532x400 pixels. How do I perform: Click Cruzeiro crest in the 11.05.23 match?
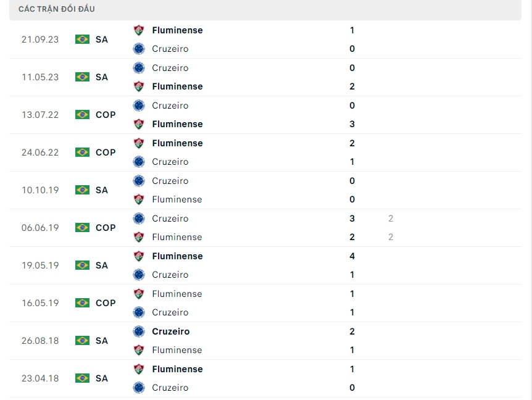click(139, 68)
